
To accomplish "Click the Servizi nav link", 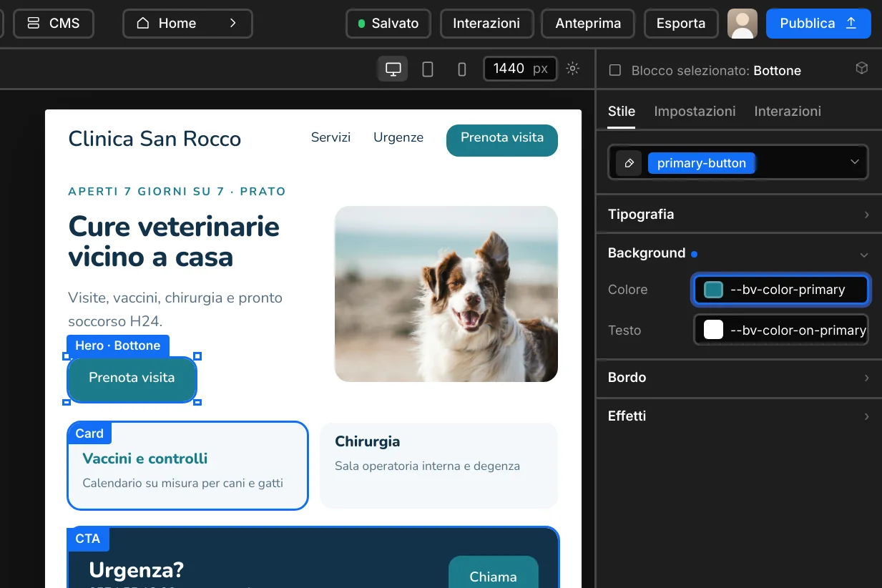I will tap(330, 137).
